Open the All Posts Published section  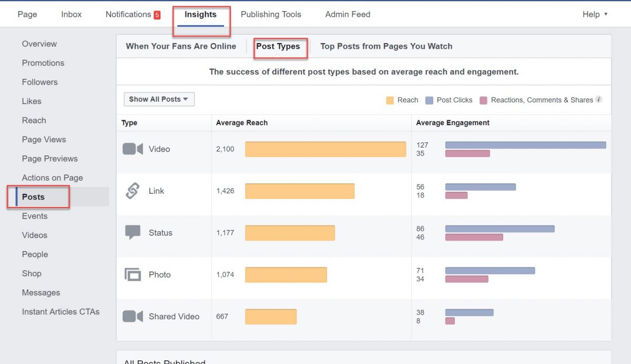[164, 361]
